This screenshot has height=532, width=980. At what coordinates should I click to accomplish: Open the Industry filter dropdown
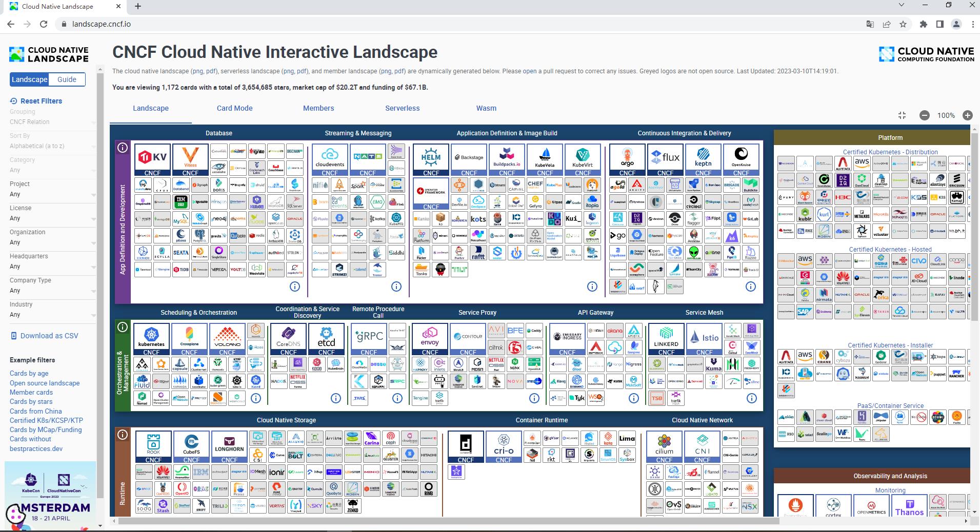(52, 315)
